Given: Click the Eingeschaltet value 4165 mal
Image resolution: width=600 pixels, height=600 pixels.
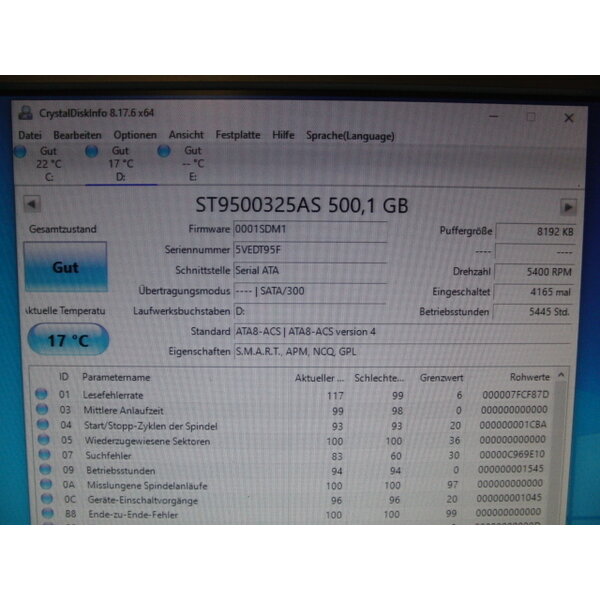Looking at the screenshot, I should [x=534, y=292].
